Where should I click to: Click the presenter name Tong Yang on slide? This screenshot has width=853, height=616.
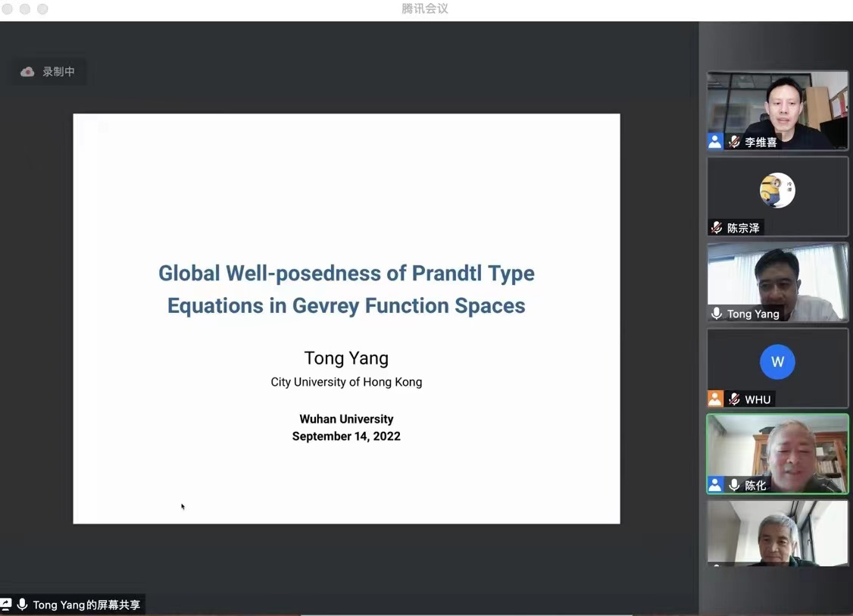346,358
